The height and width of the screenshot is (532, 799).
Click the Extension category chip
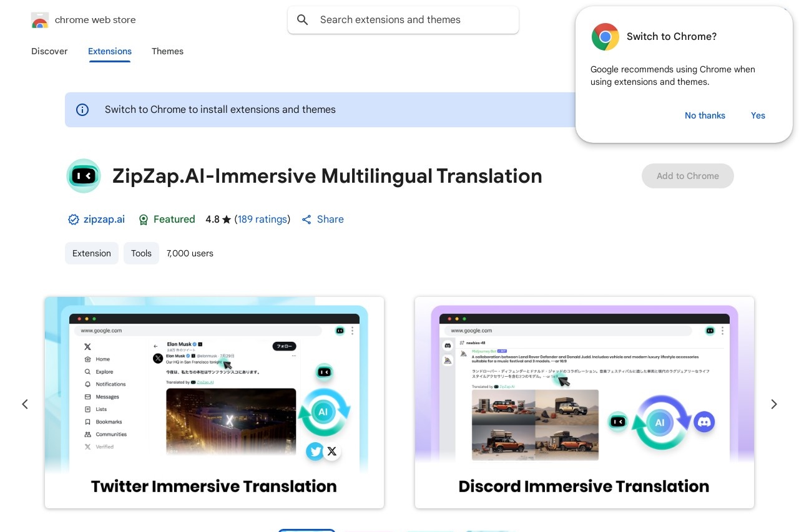pos(92,253)
